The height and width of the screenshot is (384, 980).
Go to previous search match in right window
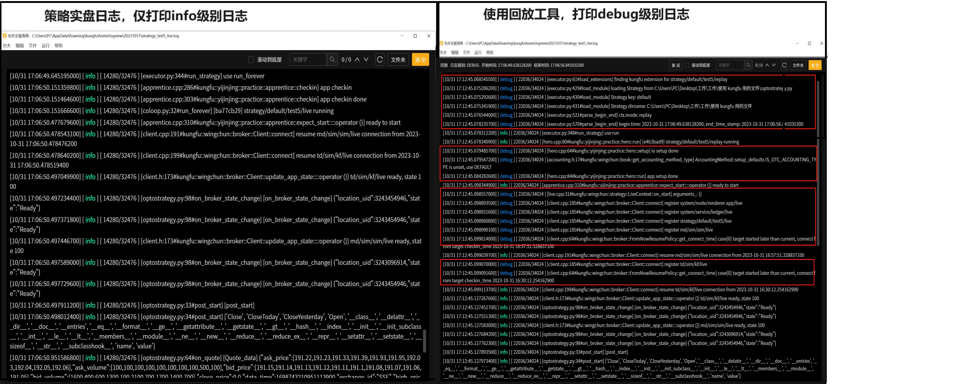click(767, 65)
